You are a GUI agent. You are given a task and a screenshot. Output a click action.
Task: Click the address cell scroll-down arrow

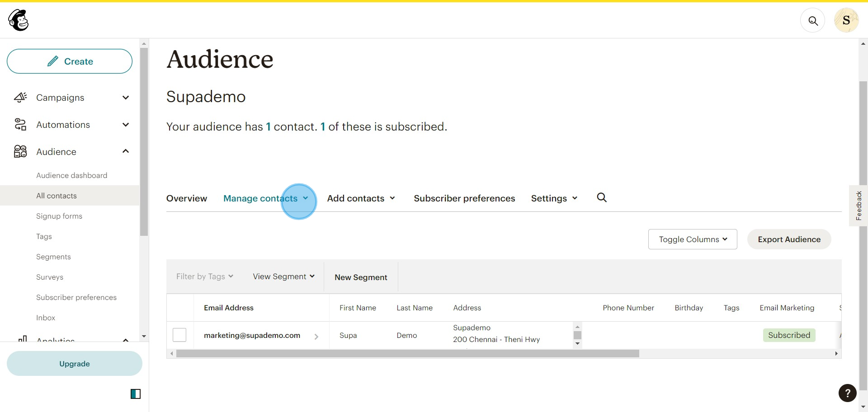[577, 344]
